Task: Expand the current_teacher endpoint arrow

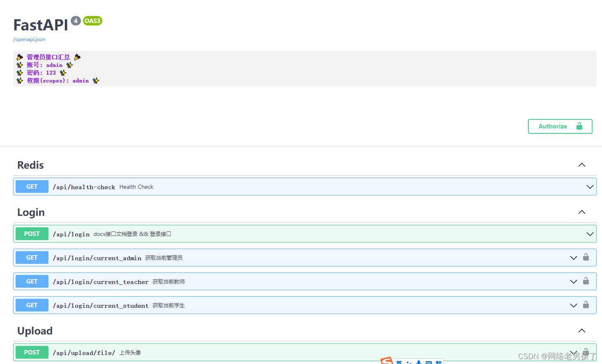Action: click(x=574, y=282)
